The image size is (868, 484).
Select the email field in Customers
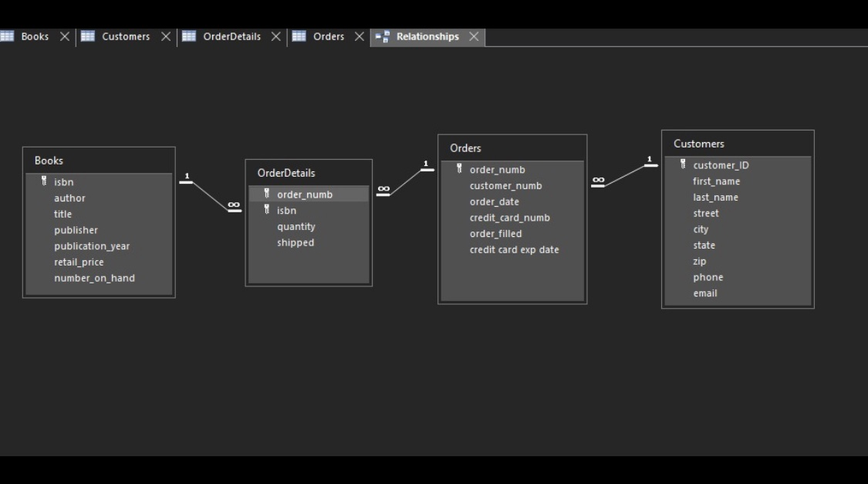(x=738, y=293)
